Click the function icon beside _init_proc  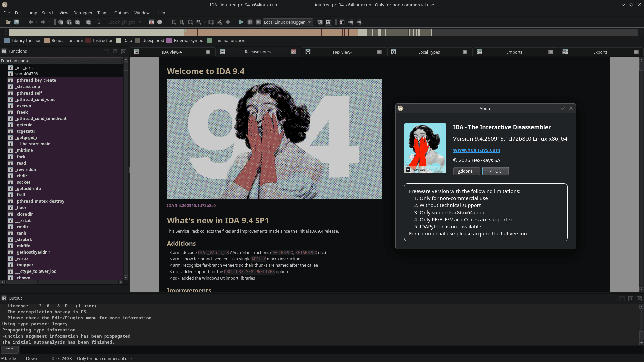tap(11, 67)
